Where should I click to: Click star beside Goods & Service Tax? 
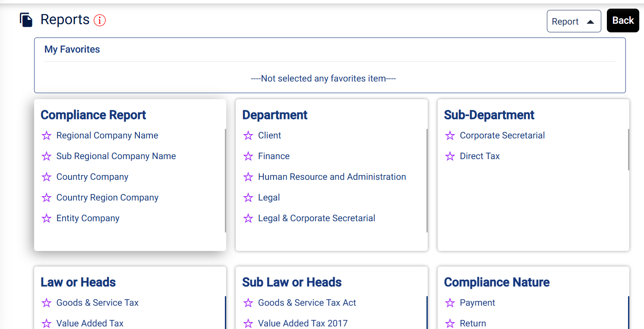47,303
